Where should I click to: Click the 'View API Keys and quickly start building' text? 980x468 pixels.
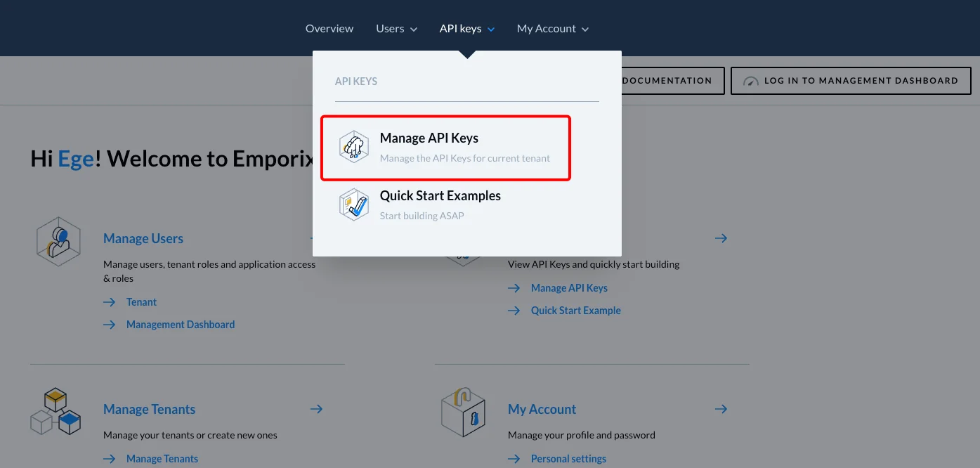[x=594, y=265]
